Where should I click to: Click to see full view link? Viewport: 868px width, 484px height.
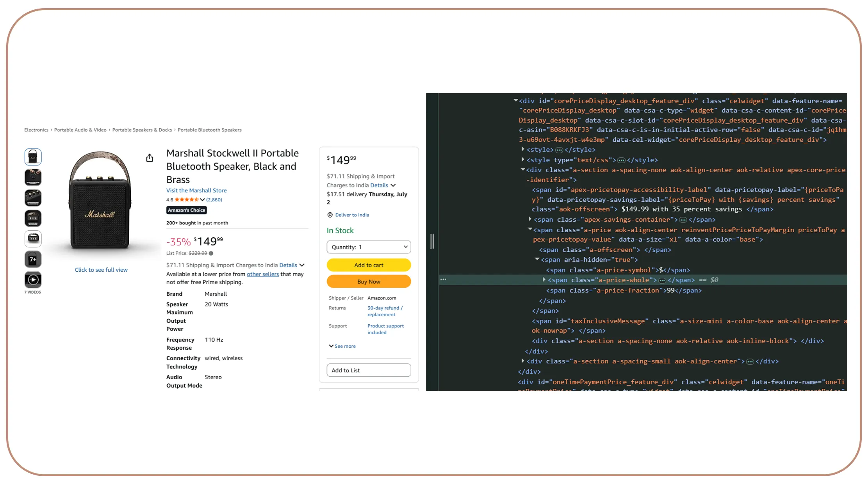[x=101, y=270]
